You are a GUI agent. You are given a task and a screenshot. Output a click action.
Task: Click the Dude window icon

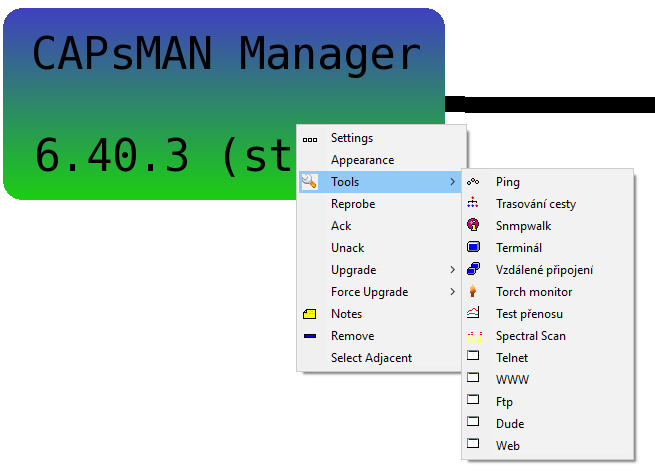(473, 421)
